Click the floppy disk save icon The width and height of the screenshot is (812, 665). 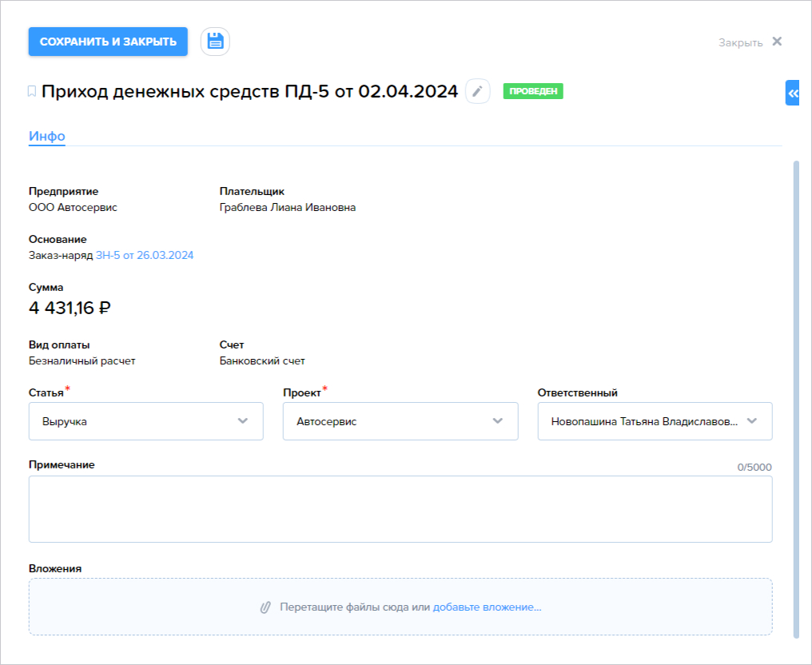(x=215, y=42)
